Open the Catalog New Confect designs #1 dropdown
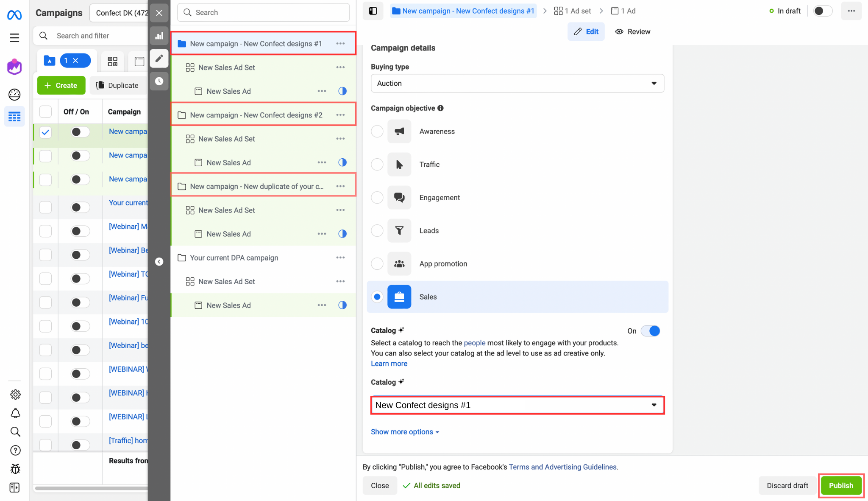 tap(517, 405)
